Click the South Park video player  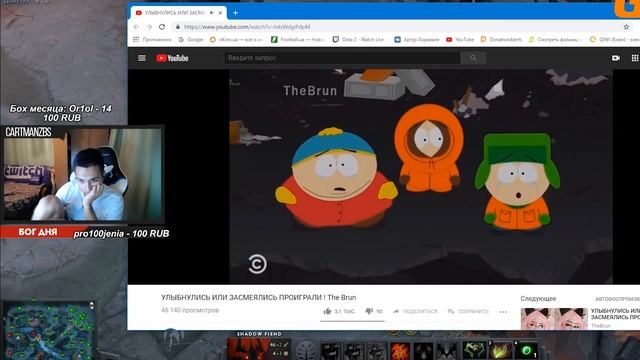coord(420,176)
